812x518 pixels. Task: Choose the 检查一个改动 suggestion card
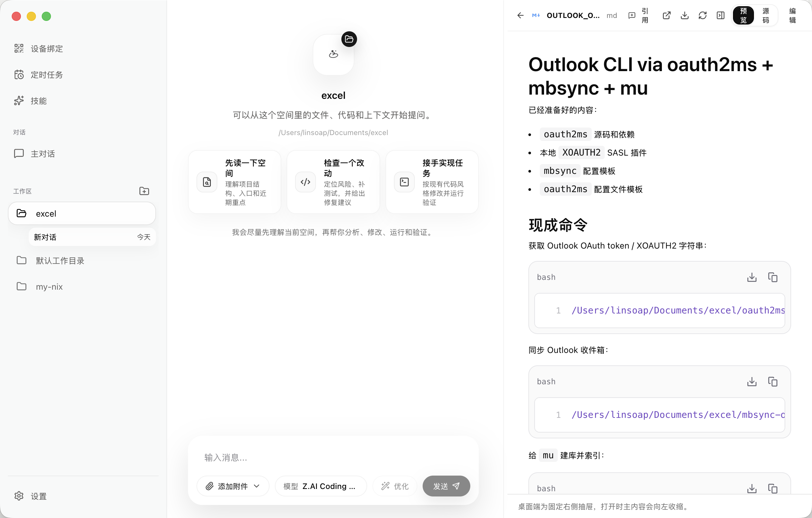coord(333,182)
